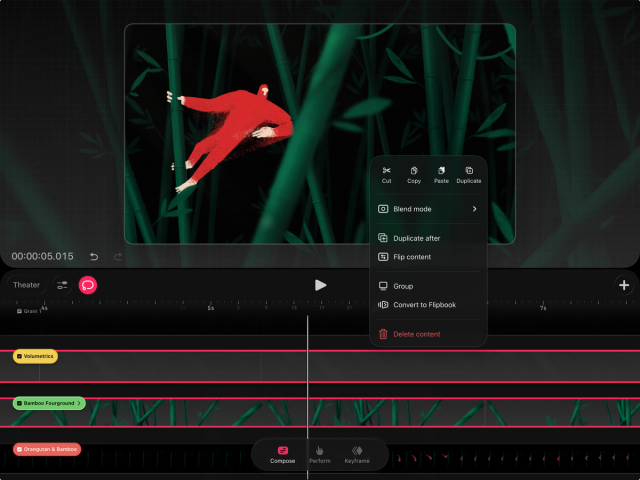This screenshot has width=640, height=480.
Task: Click the Flip content icon
Action: pos(383,257)
